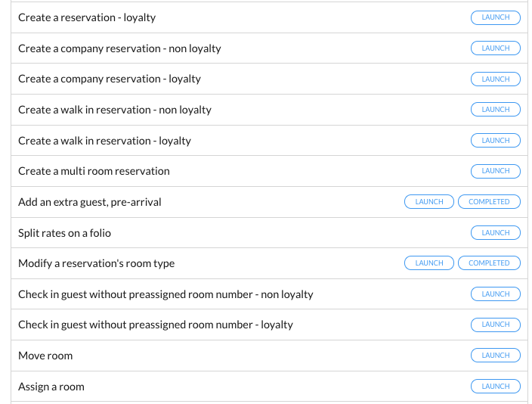Viewport: 532px width, 404px height.
Task: Launch 'Create a multi room reservation'
Action: tap(495, 171)
